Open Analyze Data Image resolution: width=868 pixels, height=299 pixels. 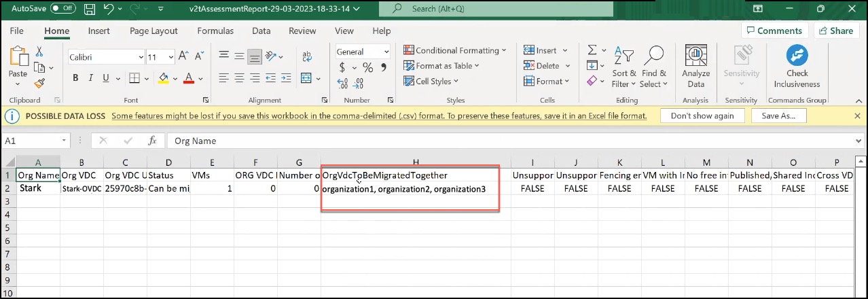coord(695,67)
